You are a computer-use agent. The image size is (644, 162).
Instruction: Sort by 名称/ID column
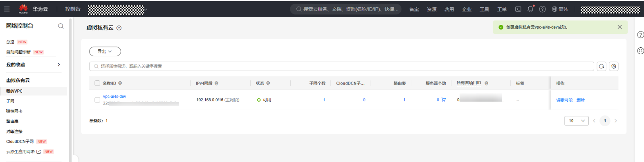tap(120, 83)
